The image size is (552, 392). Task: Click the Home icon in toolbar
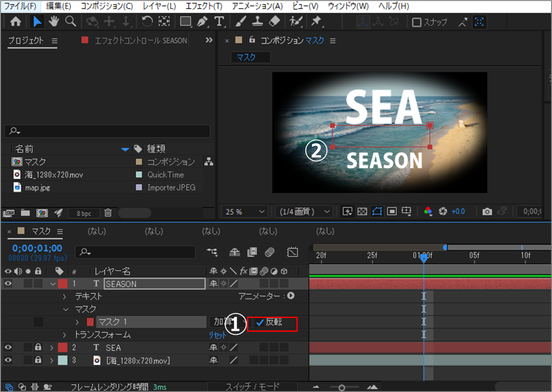[15, 22]
